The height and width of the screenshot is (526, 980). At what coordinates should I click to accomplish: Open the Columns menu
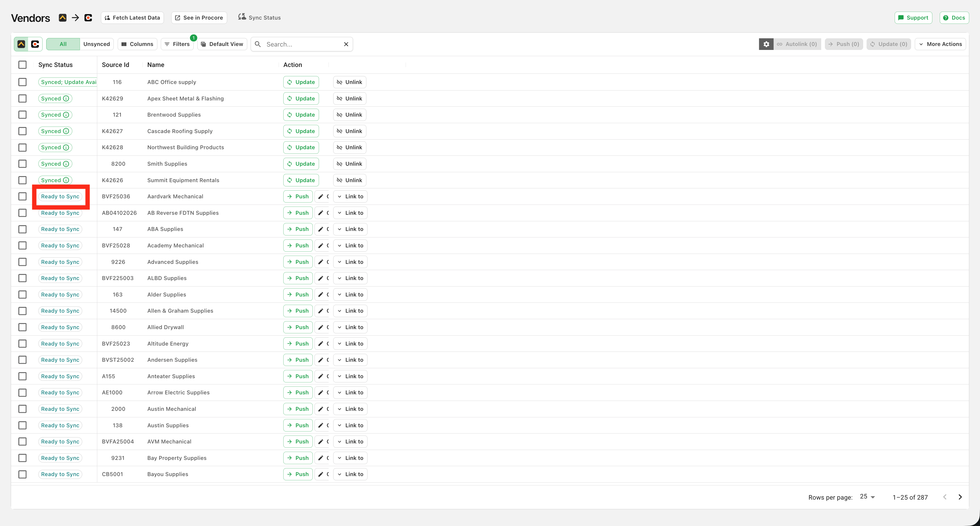point(137,44)
